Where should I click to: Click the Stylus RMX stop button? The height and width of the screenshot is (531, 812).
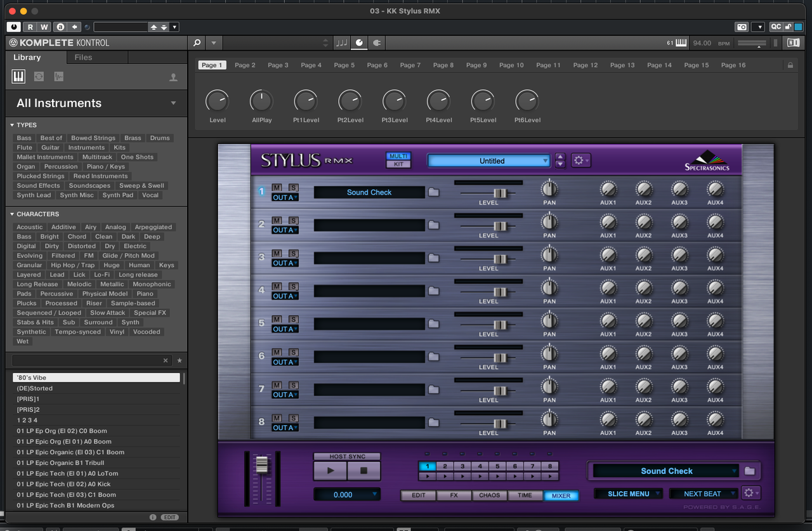click(363, 471)
